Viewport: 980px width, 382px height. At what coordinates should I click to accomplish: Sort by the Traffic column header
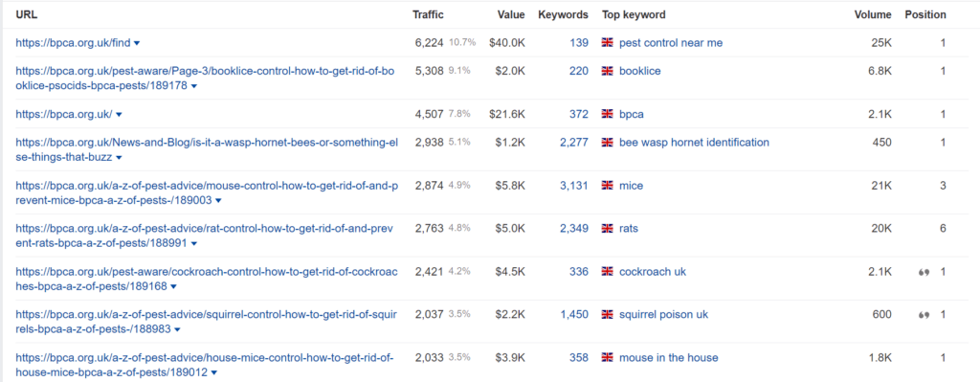coord(428,14)
